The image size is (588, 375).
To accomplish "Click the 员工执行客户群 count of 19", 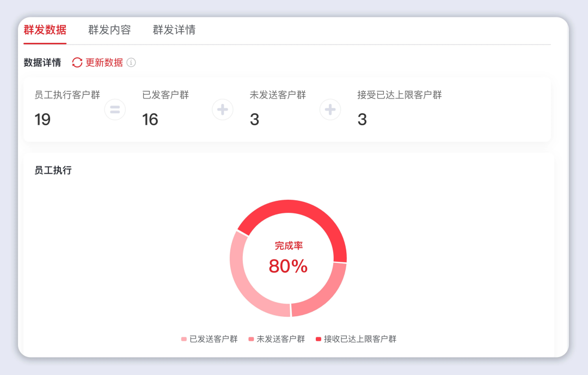I will coord(42,120).
